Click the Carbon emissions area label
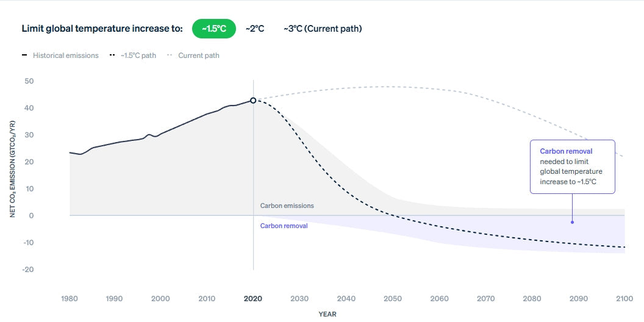 [287, 206]
